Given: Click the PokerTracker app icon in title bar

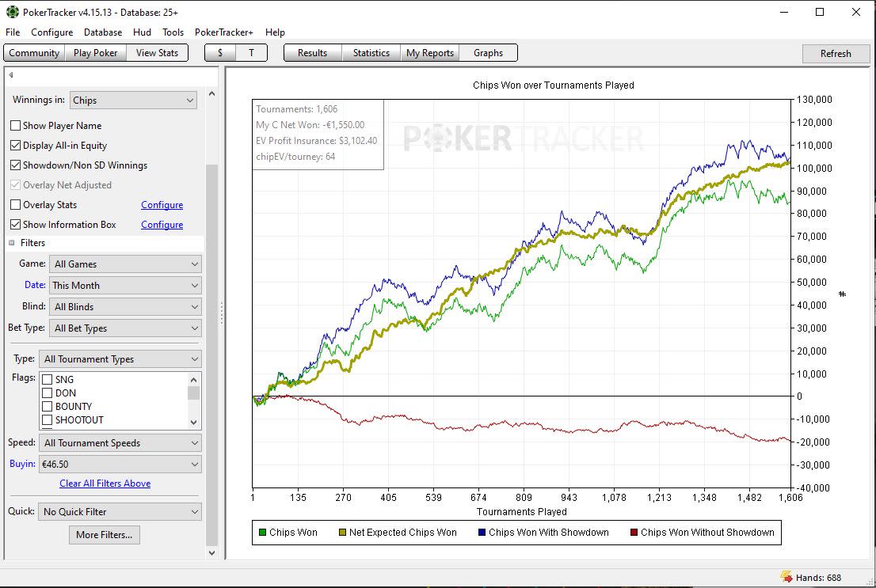Looking at the screenshot, I should (13, 12).
